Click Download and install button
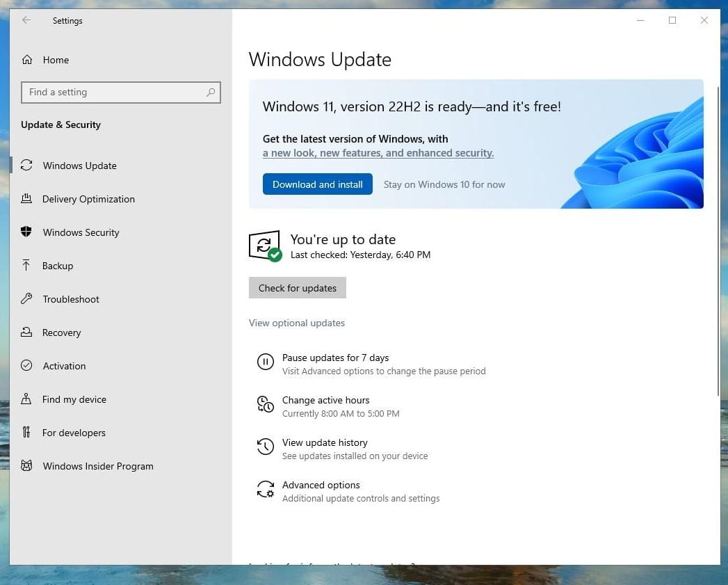 pyautogui.click(x=318, y=184)
